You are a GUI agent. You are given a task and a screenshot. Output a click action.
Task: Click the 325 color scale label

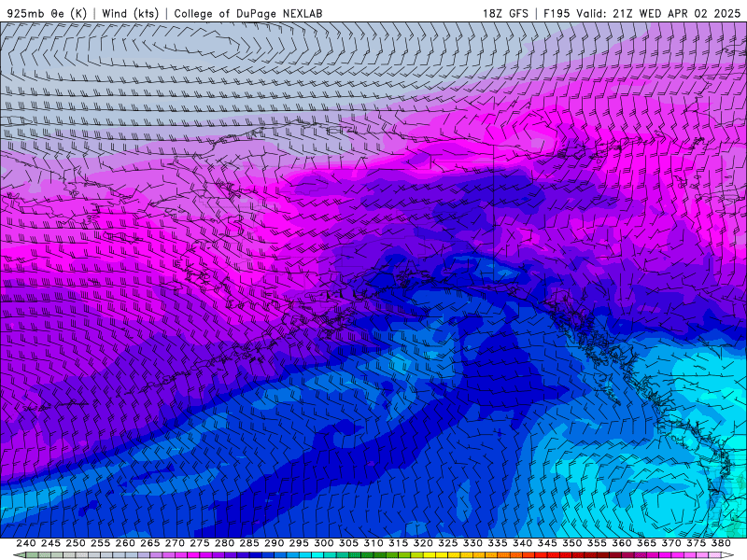point(448,543)
